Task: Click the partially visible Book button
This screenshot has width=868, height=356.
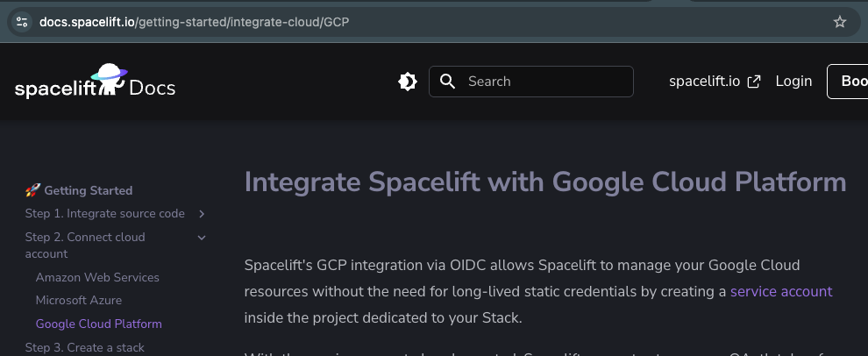Action: point(848,82)
